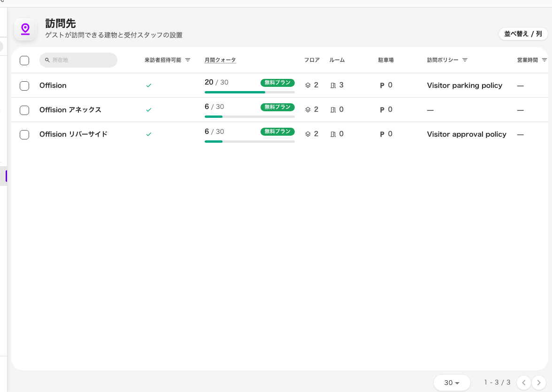Image resolution: width=552 pixels, height=392 pixels.
Task: Click the floors layers icon in Offision アネックス row
Action: [x=308, y=109]
